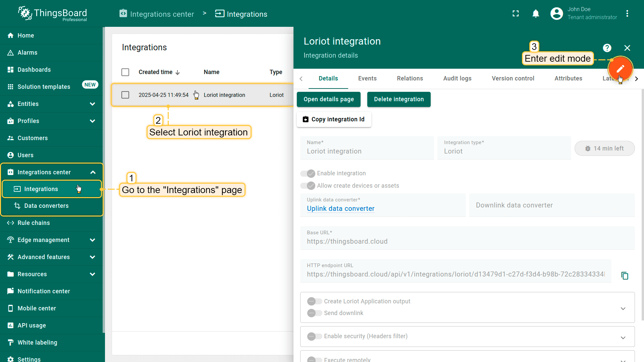Viewport: 644px width, 362px height.
Task: Switch to the Events tab
Action: click(x=367, y=78)
